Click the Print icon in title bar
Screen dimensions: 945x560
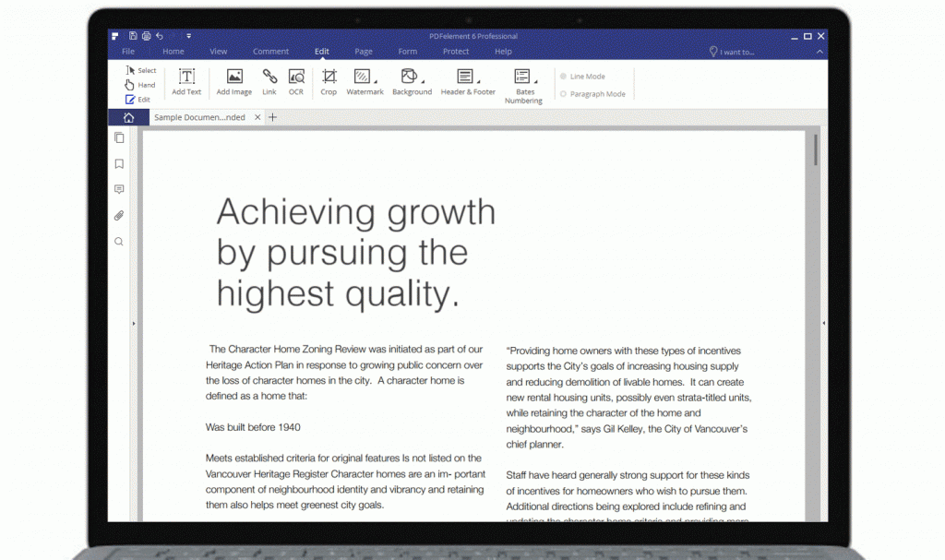click(x=147, y=36)
